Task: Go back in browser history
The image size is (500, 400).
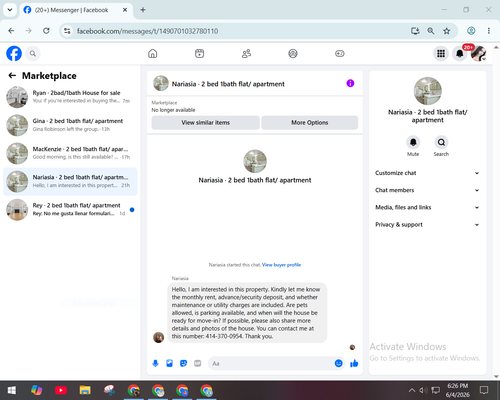Action: (x=11, y=31)
